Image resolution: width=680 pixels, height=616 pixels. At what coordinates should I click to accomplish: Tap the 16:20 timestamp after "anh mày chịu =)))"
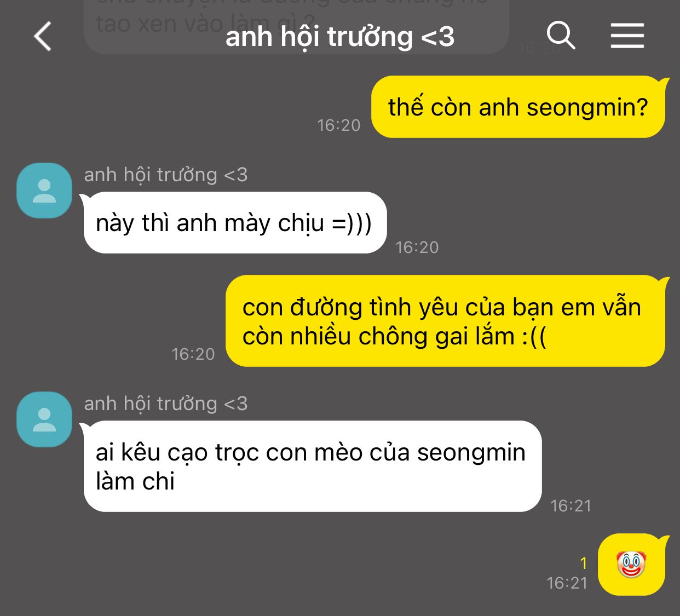point(417,247)
